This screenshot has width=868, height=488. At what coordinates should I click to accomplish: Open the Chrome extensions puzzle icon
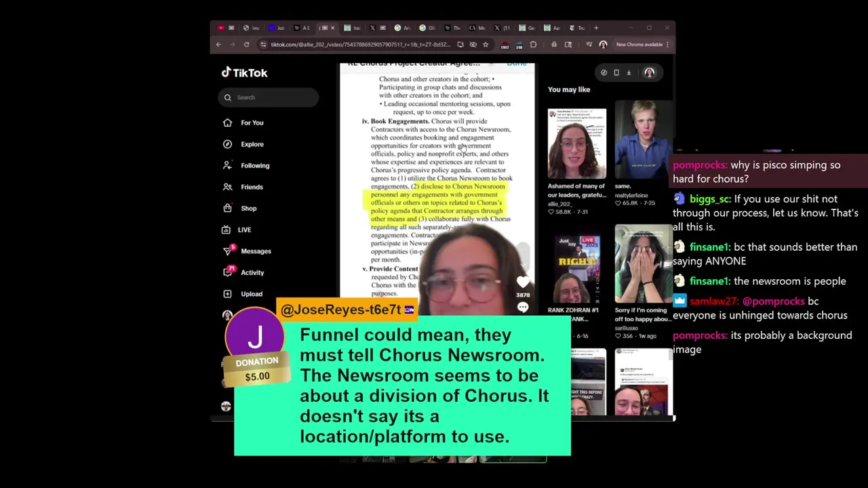(533, 45)
